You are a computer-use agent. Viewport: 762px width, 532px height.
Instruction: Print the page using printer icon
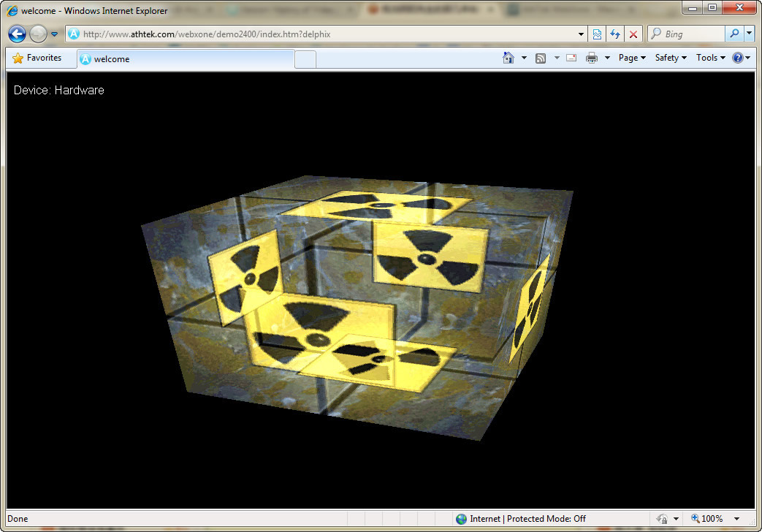point(592,58)
